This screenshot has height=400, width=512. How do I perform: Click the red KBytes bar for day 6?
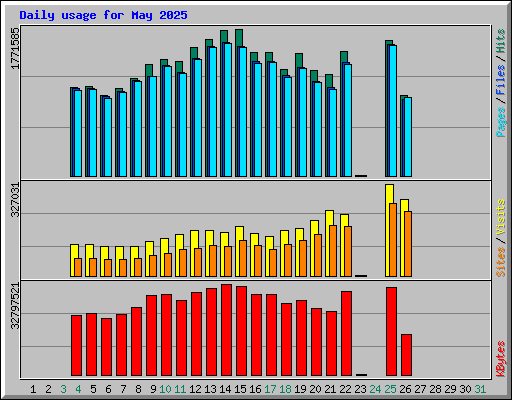coord(106,347)
